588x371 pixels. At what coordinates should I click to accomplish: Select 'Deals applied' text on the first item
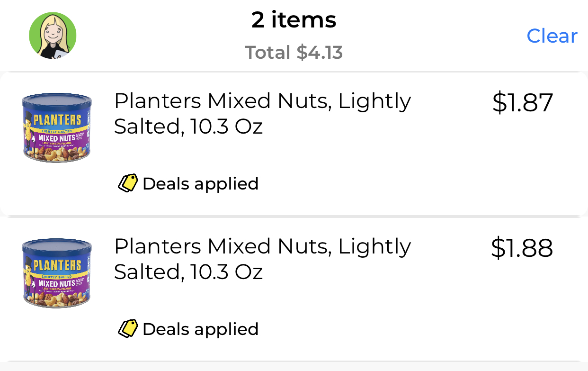pyautogui.click(x=201, y=183)
